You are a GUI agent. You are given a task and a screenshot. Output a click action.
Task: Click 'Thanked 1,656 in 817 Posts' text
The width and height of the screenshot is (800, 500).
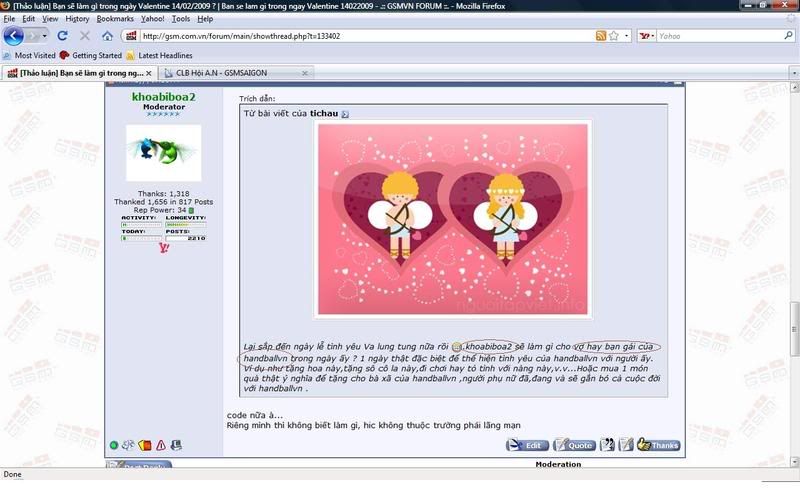click(163, 202)
